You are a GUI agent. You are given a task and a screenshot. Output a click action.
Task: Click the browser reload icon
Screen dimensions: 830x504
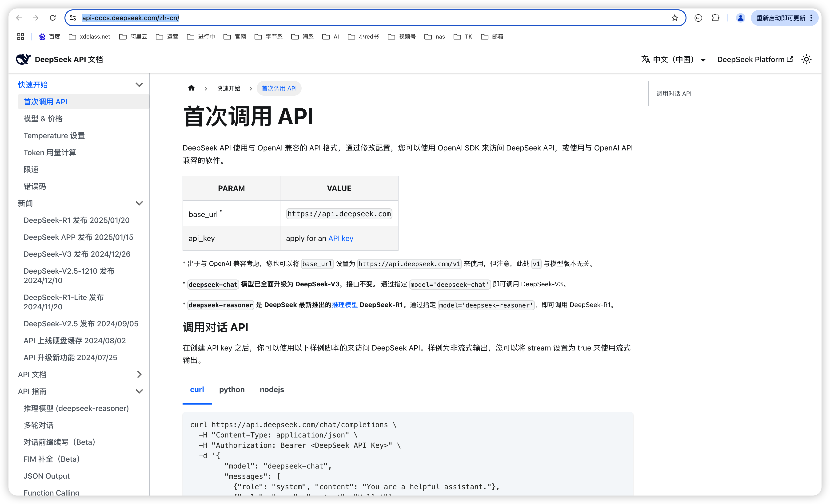(52, 18)
